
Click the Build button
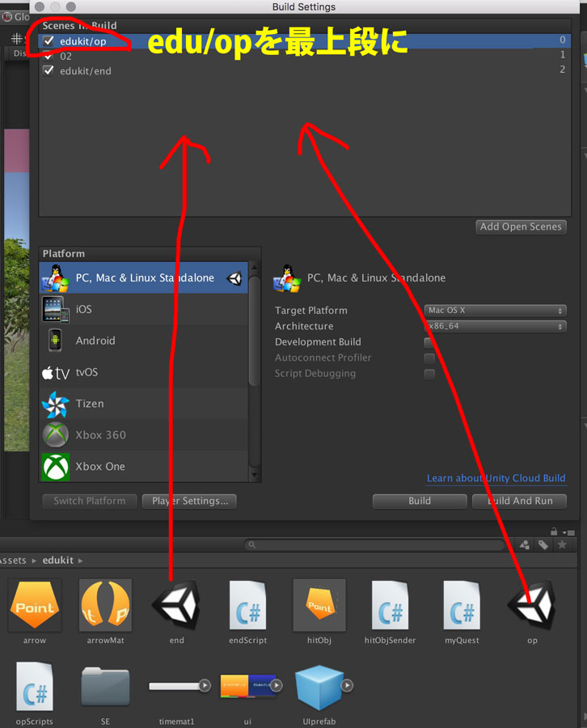pyautogui.click(x=420, y=501)
